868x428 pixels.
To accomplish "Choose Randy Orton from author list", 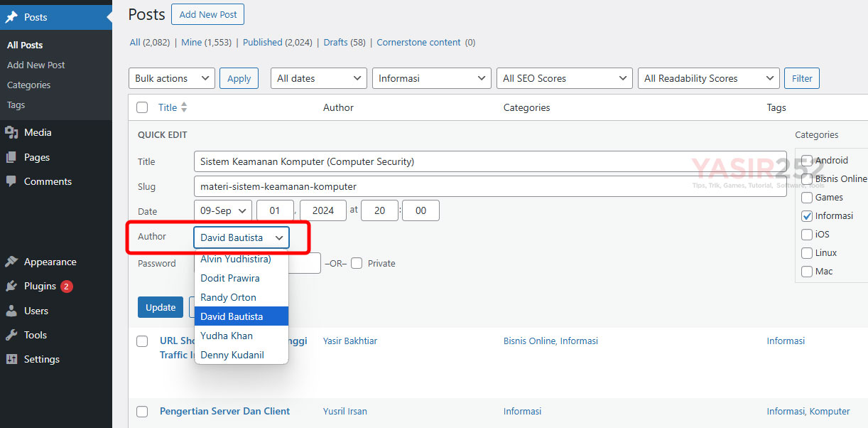I will (x=229, y=297).
